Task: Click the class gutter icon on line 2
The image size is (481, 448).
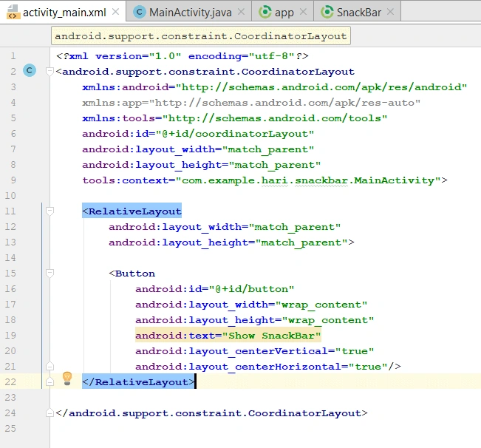Action: point(30,70)
